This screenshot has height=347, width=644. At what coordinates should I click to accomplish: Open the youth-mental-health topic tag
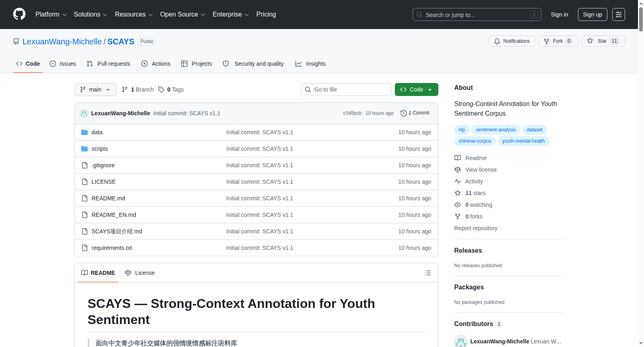click(524, 141)
